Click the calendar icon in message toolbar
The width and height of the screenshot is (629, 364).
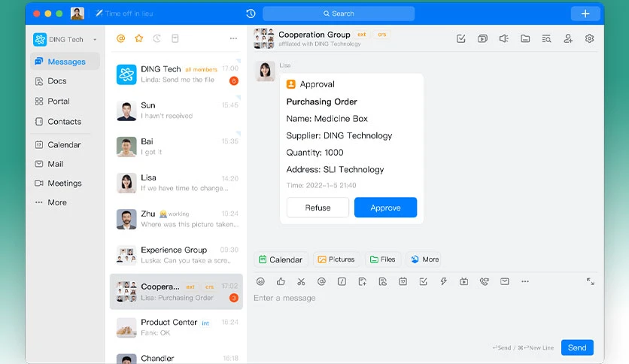[x=403, y=281]
